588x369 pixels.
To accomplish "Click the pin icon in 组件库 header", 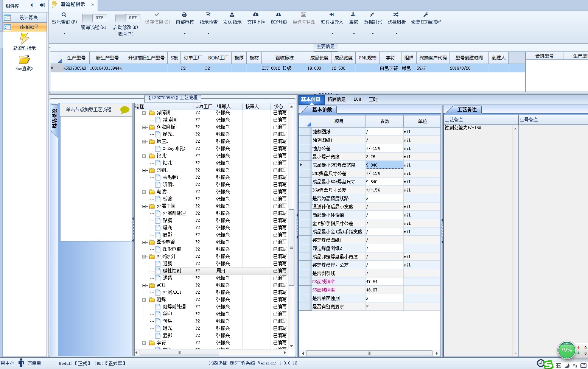I will click(x=42, y=5).
